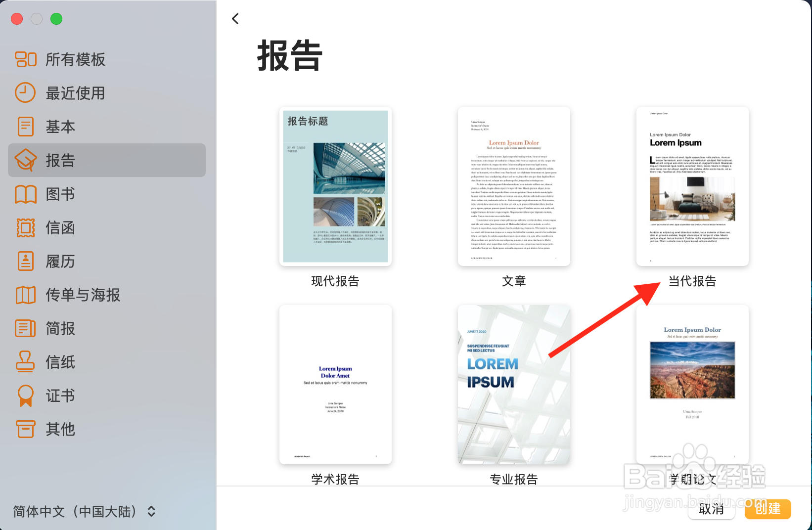The image size is (812, 530).
Task: Go back using the chevron arrow
Action: 235,18
